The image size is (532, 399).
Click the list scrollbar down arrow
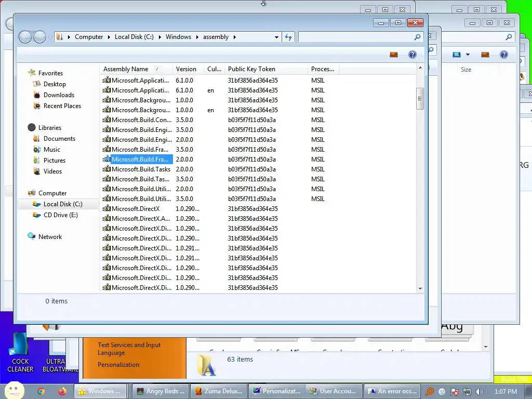click(420, 288)
